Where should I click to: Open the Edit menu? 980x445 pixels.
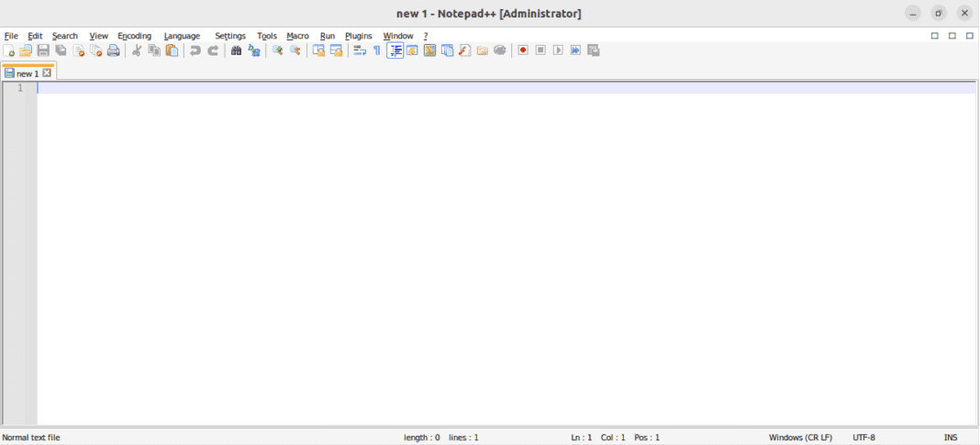point(35,36)
